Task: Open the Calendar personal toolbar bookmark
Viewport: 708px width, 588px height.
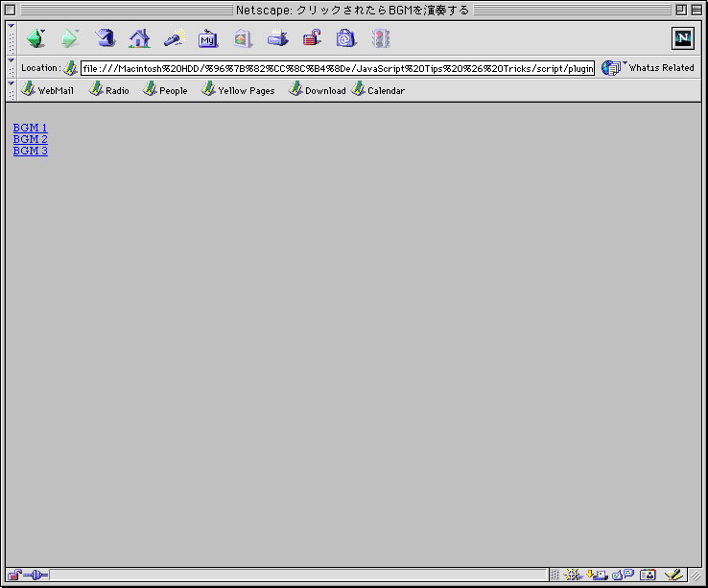Action: point(378,90)
